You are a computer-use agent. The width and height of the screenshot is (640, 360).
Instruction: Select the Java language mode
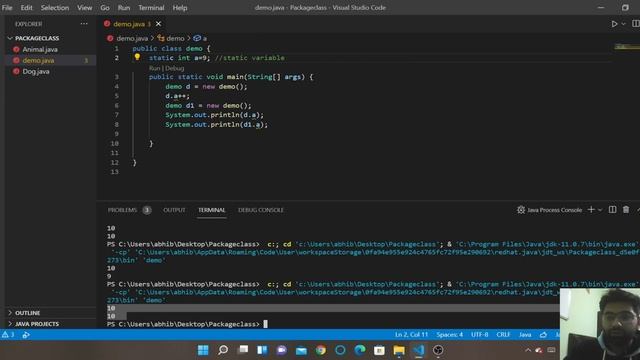pos(525,335)
